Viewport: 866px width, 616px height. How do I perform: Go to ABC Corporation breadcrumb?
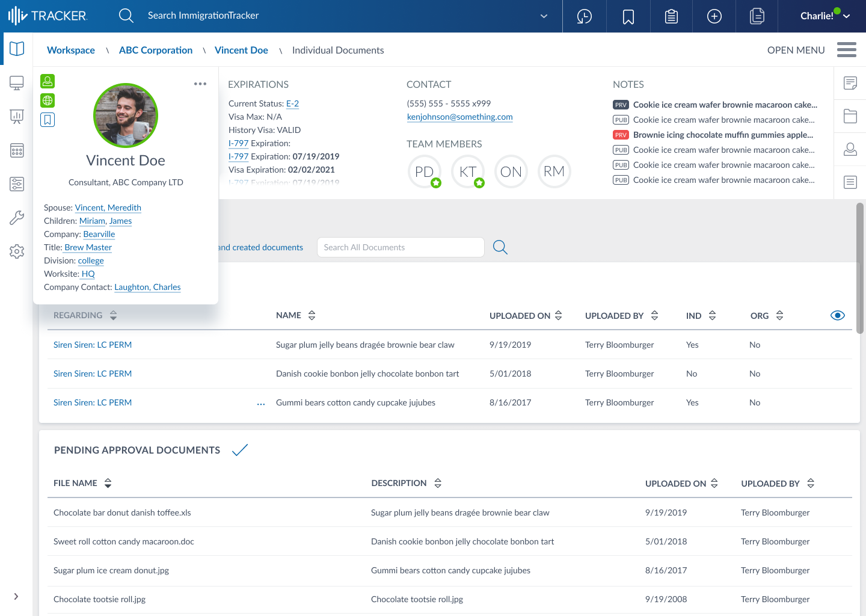(x=156, y=51)
